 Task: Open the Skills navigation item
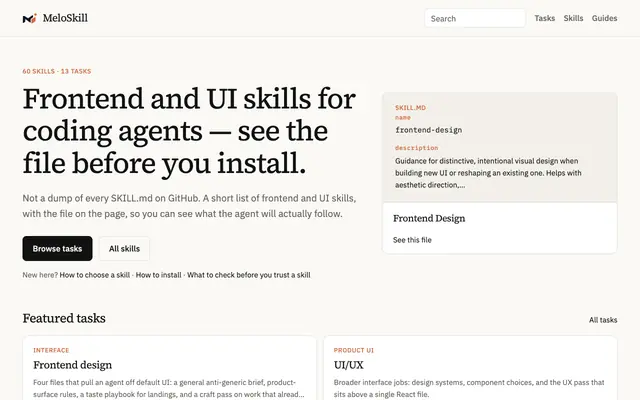(573, 18)
